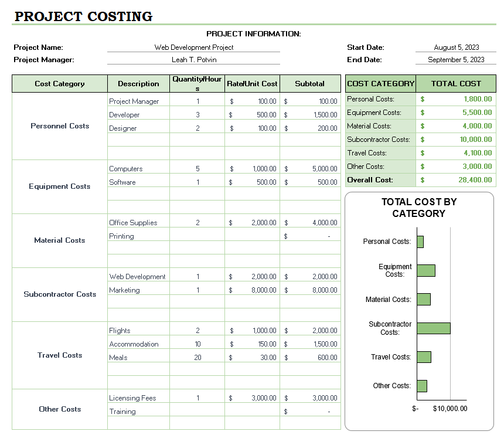Click the Subcontractor Costs bar in chart
This screenshot has width=504, height=438.
coord(434,328)
